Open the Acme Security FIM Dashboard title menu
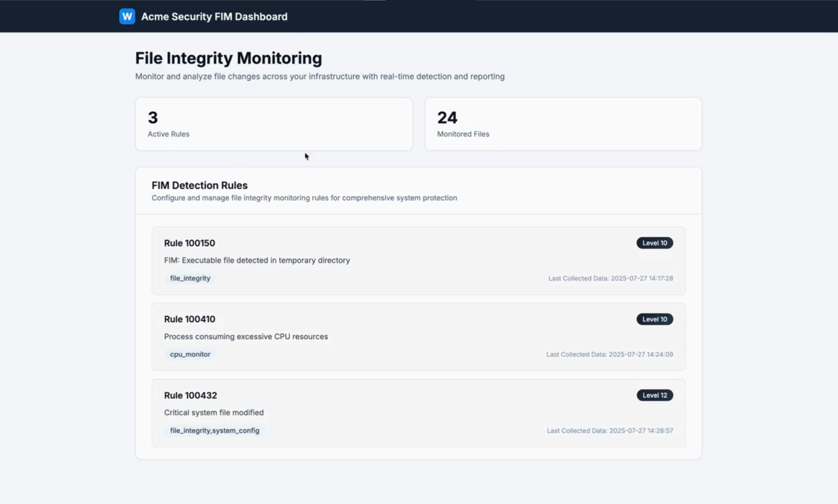838x504 pixels. tap(214, 16)
